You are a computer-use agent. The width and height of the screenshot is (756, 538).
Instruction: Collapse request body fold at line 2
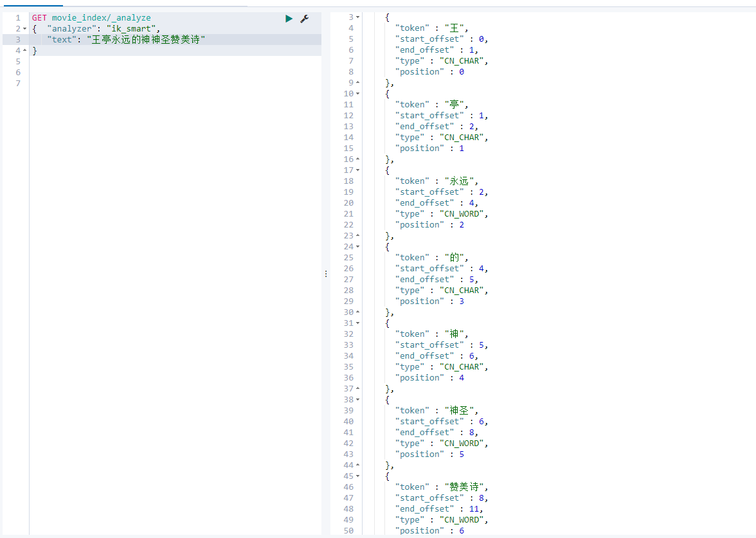24,29
